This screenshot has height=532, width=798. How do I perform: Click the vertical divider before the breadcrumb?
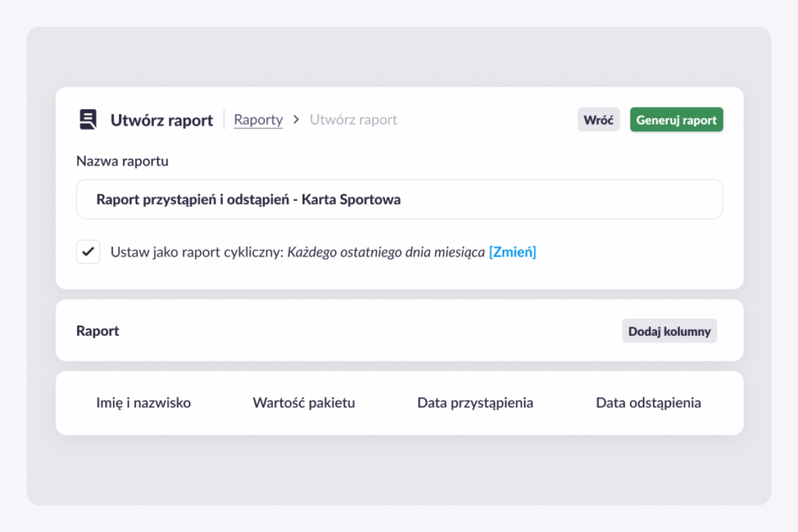coord(224,120)
